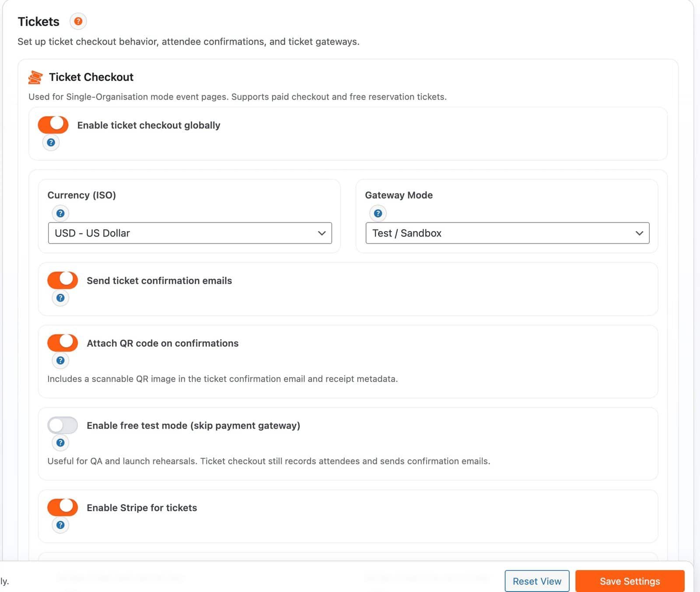Open help for ticket confirmation emails
The width and height of the screenshot is (700, 592).
pos(60,298)
